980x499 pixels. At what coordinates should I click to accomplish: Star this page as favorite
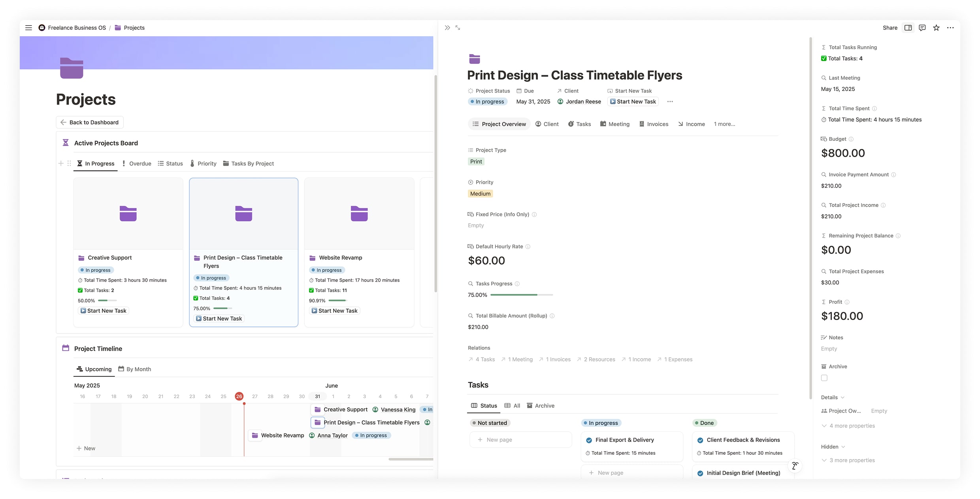point(936,28)
